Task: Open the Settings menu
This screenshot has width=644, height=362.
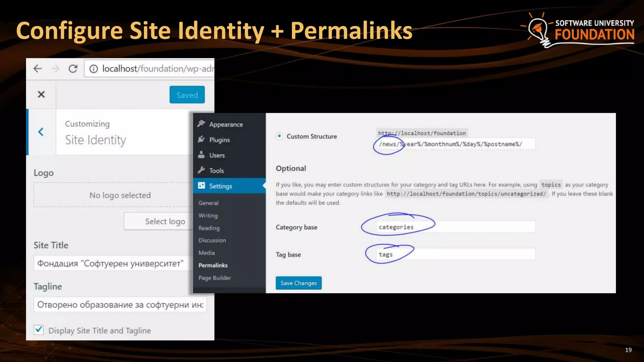Action: (230, 186)
